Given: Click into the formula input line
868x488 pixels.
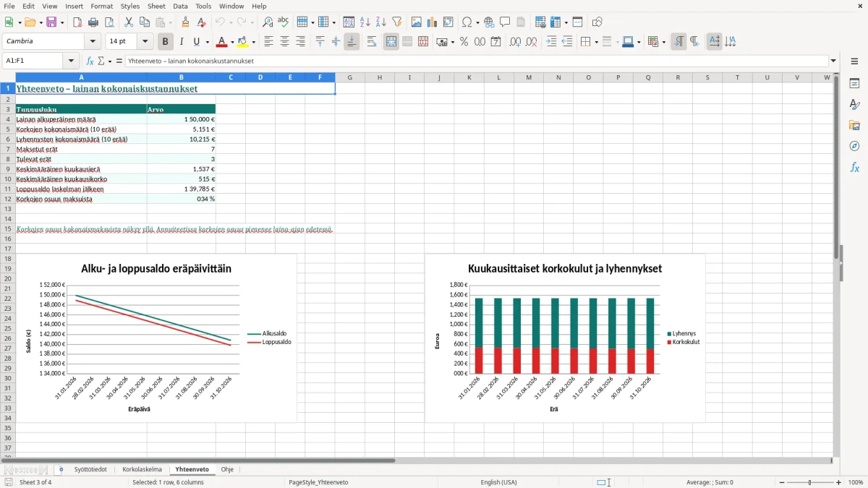Looking at the screenshot, I should pyautogui.click(x=476, y=61).
